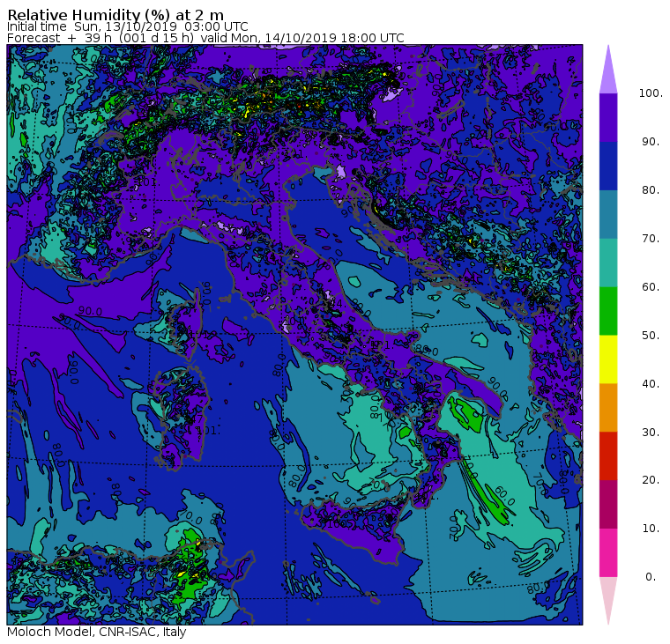
Task: Click the dark magenta 10–20 legend band
Action: pyautogui.click(x=608, y=504)
